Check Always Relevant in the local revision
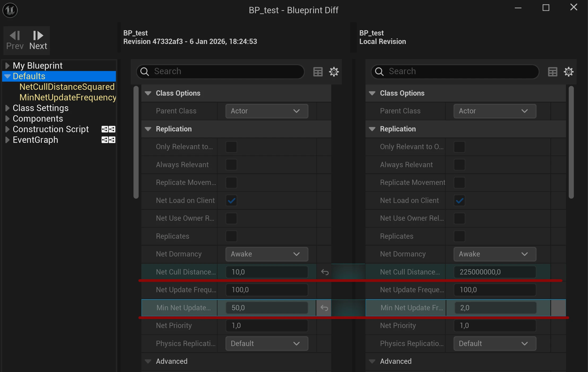Viewport: 588px width, 372px height. [x=459, y=165]
